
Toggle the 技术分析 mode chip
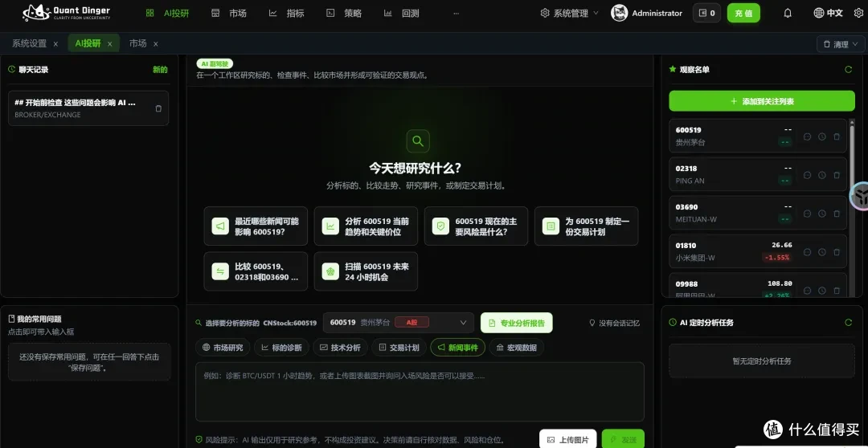tap(340, 348)
